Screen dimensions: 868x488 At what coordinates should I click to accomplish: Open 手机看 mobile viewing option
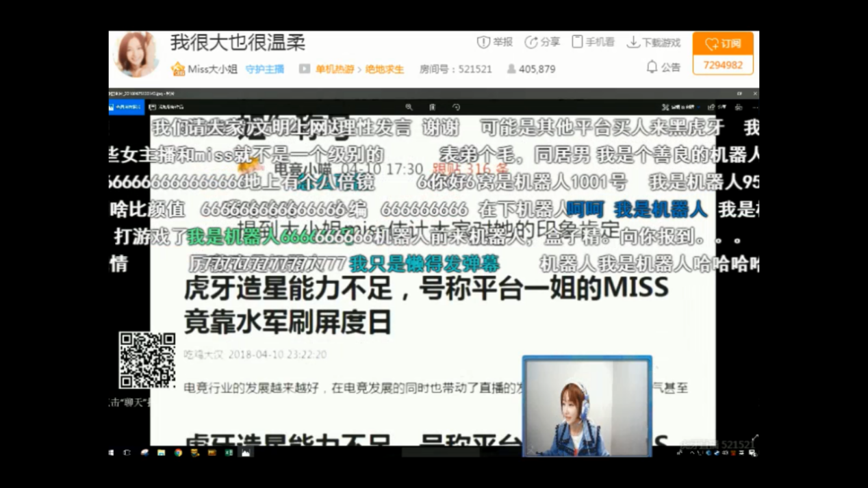tap(593, 42)
